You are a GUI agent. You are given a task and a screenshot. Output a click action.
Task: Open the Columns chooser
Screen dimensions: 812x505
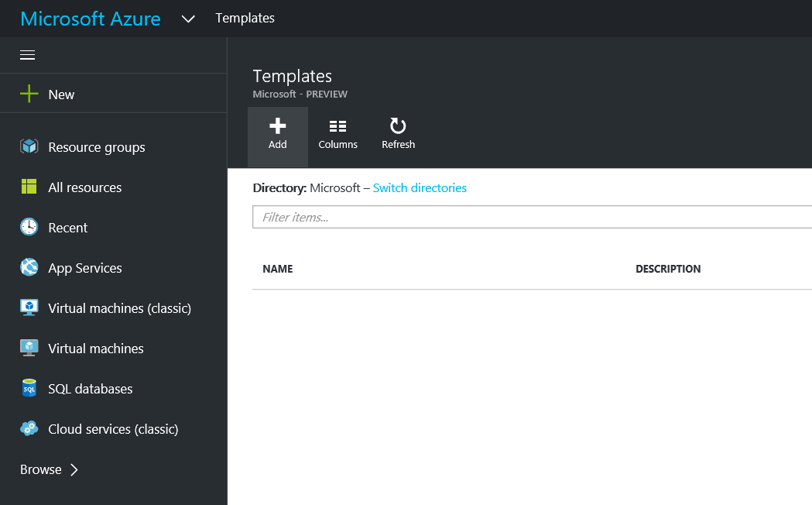(x=337, y=135)
